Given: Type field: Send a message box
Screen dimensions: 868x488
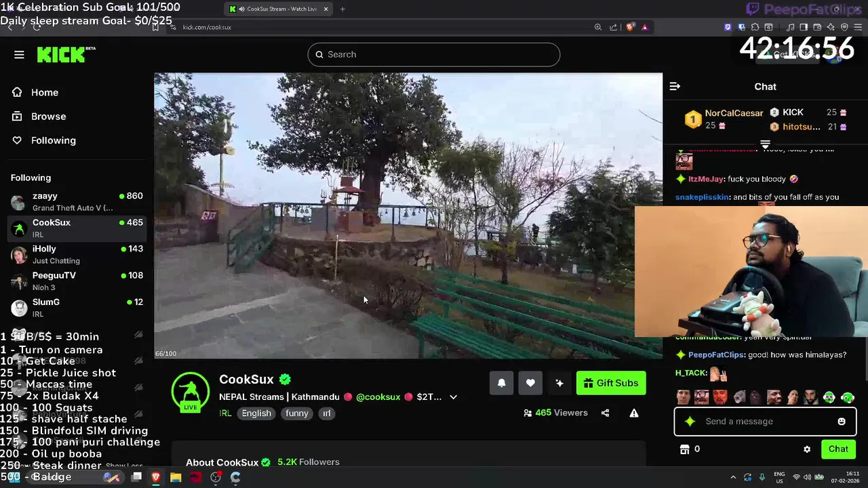Looking at the screenshot, I should [765, 422].
